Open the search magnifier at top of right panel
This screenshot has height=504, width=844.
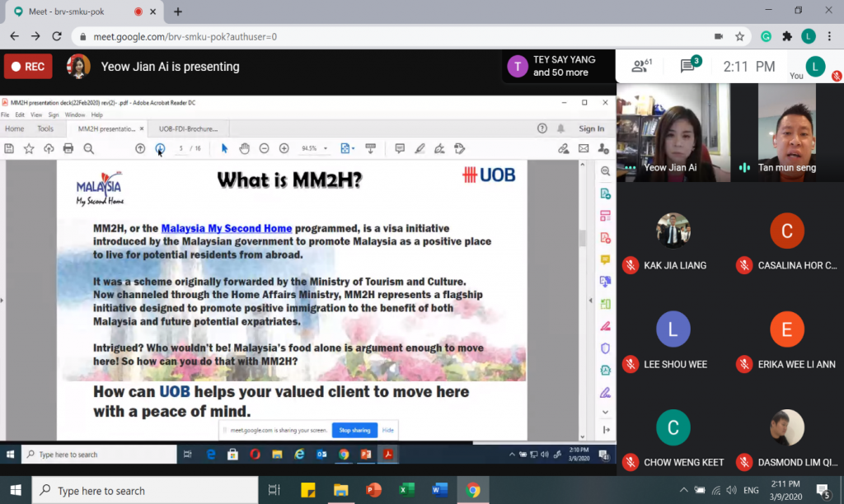pos(606,171)
